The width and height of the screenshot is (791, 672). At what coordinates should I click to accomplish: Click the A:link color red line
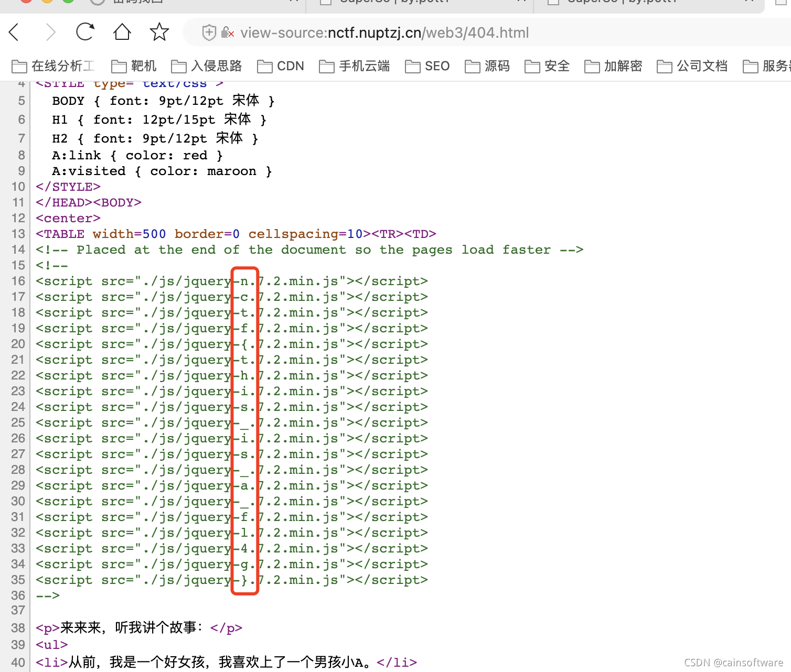(x=137, y=156)
